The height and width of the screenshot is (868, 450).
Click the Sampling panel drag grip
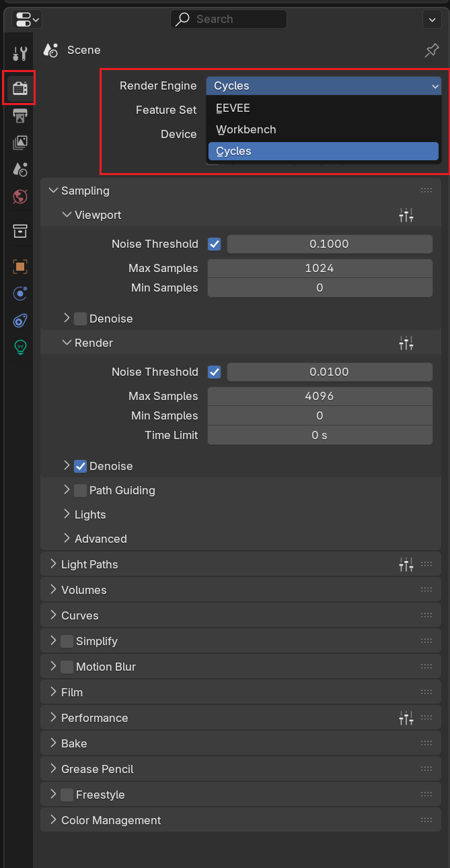[426, 191]
